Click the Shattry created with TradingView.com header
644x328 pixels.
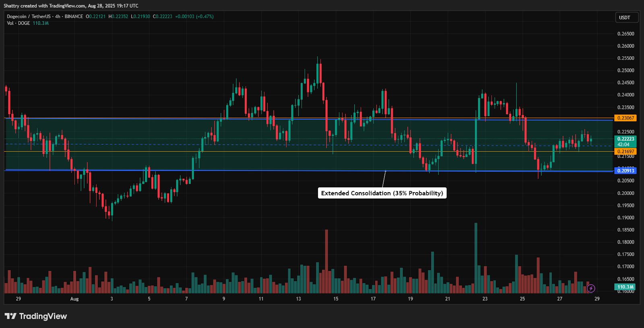71,6
